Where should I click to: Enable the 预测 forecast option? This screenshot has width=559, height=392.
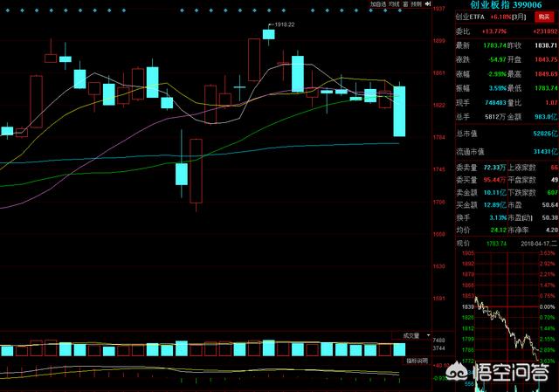416,4
